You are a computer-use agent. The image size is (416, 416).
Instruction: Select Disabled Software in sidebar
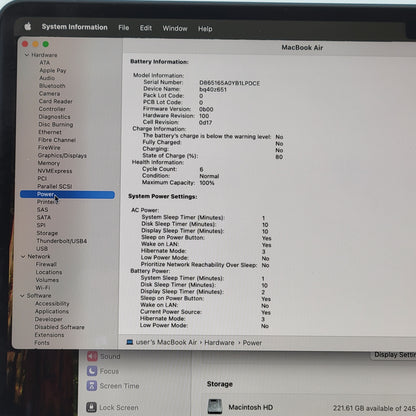(x=60, y=327)
